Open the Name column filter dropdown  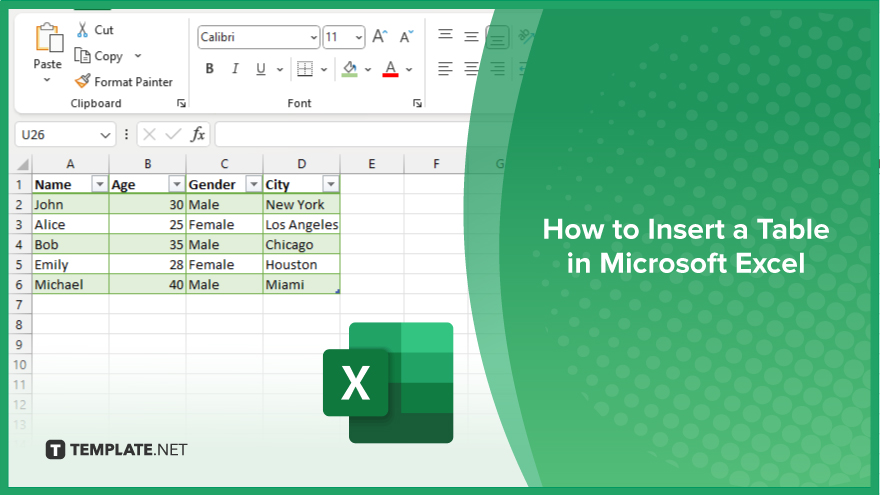[x=99, y=184]
